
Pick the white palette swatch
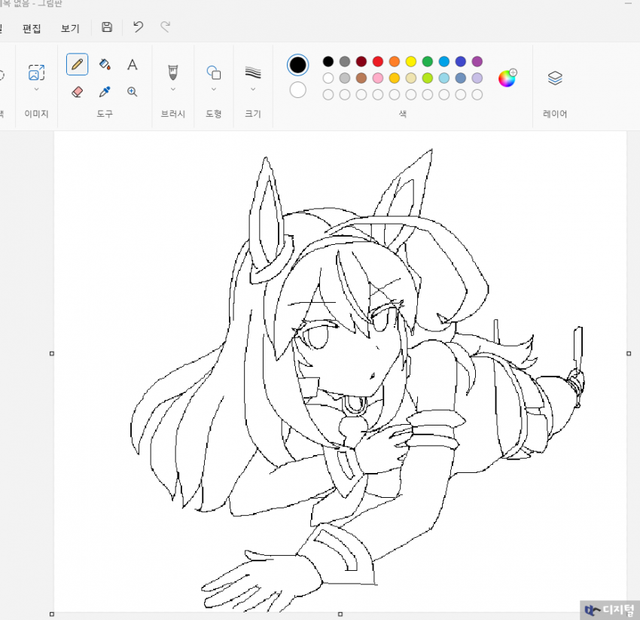click(328, 78)
